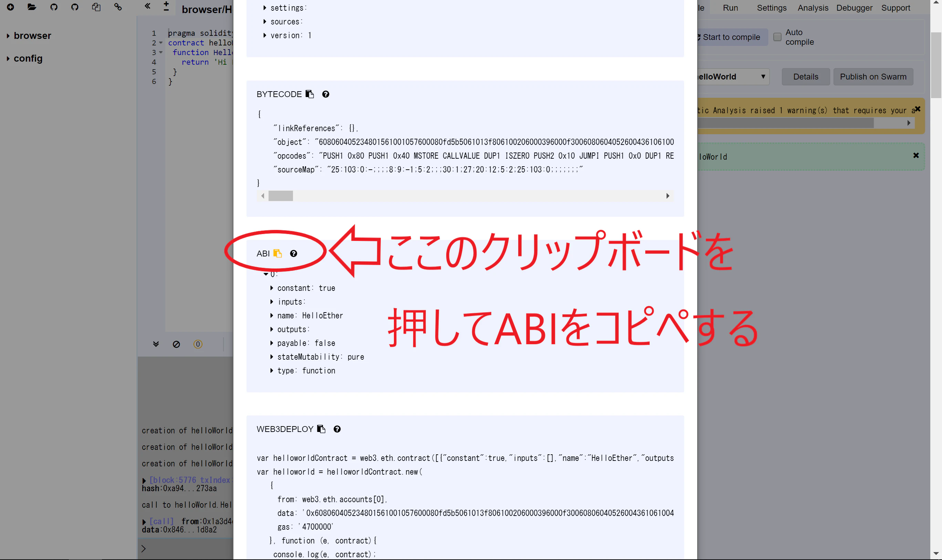Copy WEB3DEPLOY to clipboard
Viewport: 942px width, 560px height.
pyautogui.click(x=321, y=429)
